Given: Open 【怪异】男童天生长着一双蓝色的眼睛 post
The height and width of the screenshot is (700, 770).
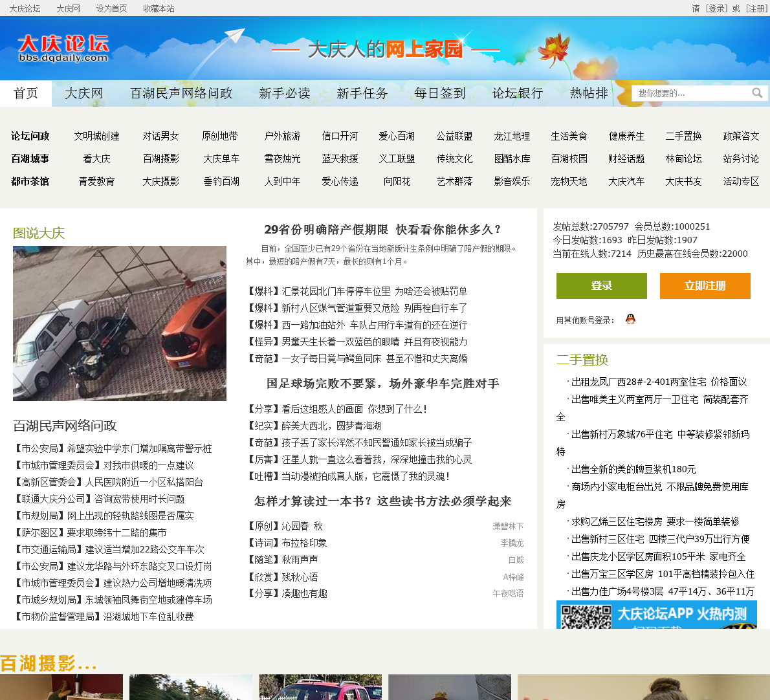Looking at the screenshot, I should (357, 342).
